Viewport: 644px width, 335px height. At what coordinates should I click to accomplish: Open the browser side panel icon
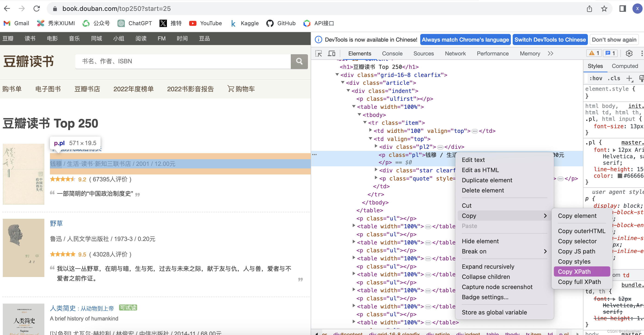[x=622, y=9]
